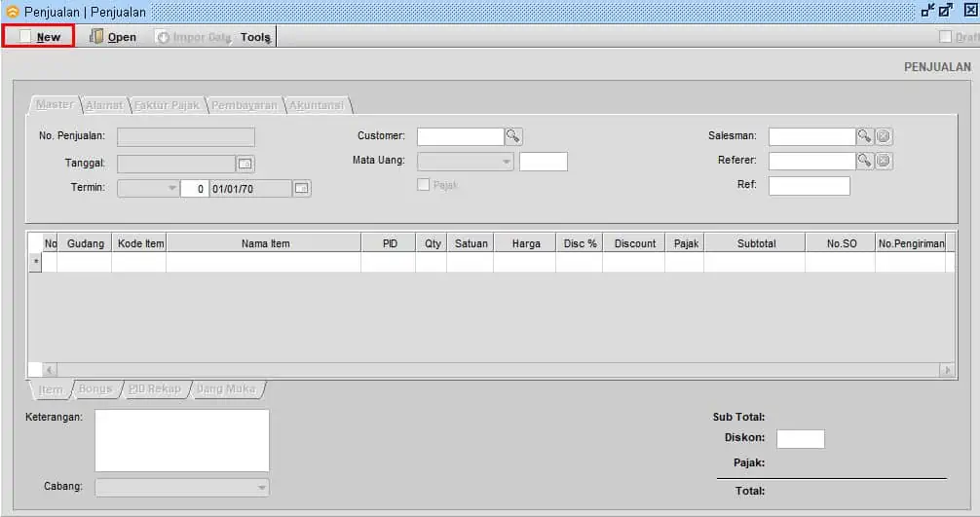980x517 pixels.
Task: Expand the Termin dropdown
Action: (171, 188)
